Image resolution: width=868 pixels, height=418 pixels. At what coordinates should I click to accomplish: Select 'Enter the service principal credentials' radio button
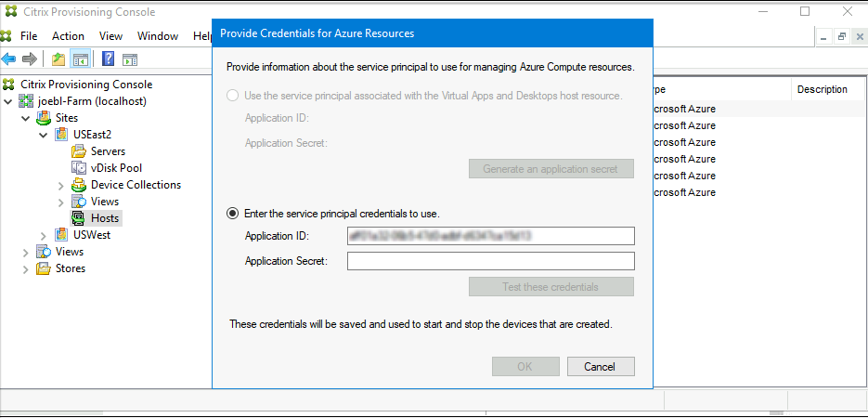point(233,213)
